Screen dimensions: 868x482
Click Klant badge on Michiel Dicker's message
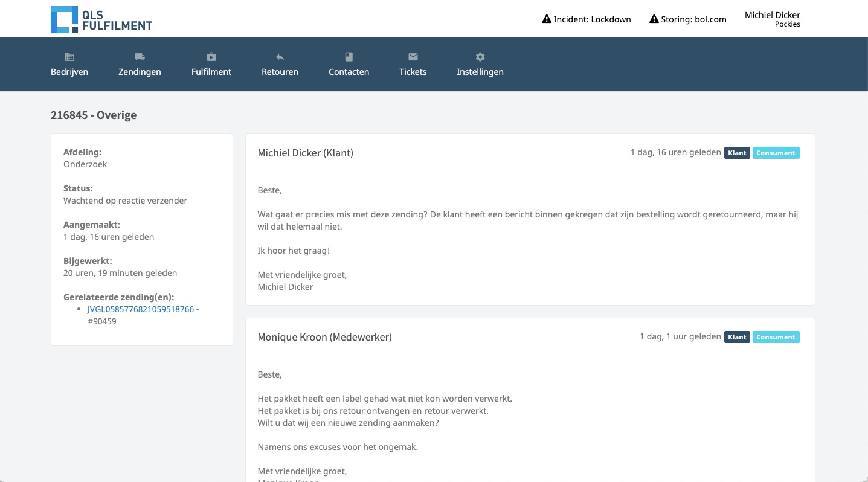[x=737, y=153]
